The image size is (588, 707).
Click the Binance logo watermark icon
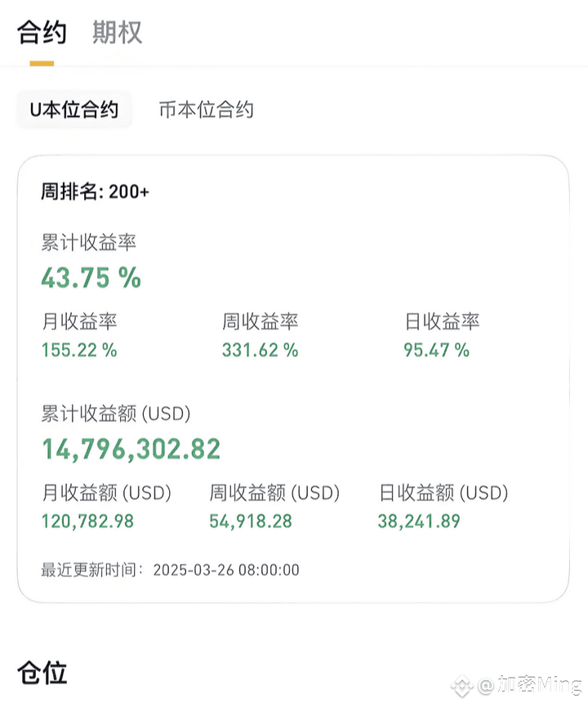coord(462,686)
